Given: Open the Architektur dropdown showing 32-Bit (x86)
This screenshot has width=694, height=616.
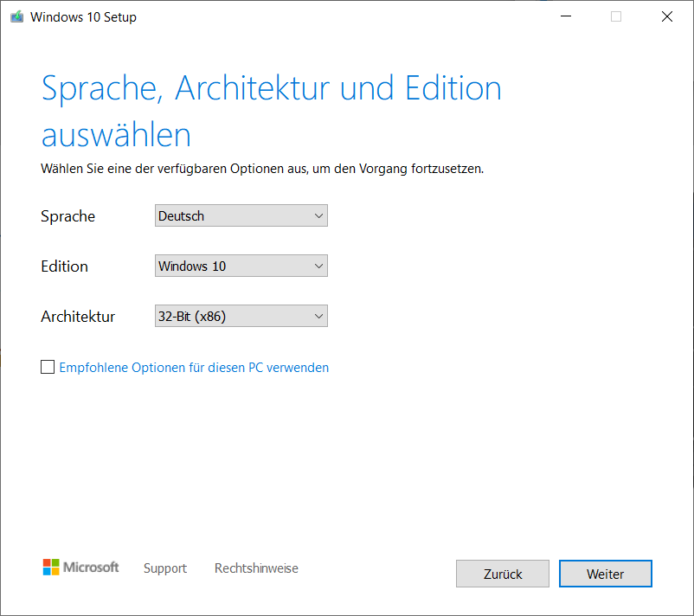Looking at the screenshot, I should 241,316.
